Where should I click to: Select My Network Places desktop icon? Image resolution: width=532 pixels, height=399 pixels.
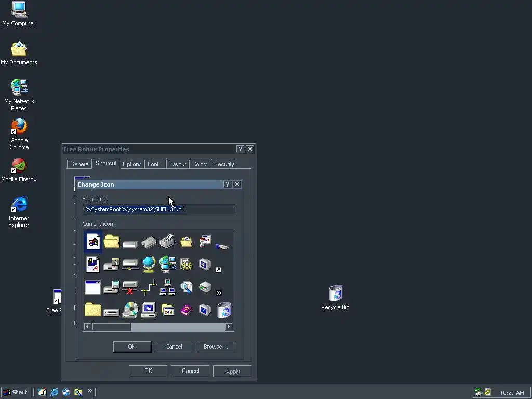click(19, 95)
